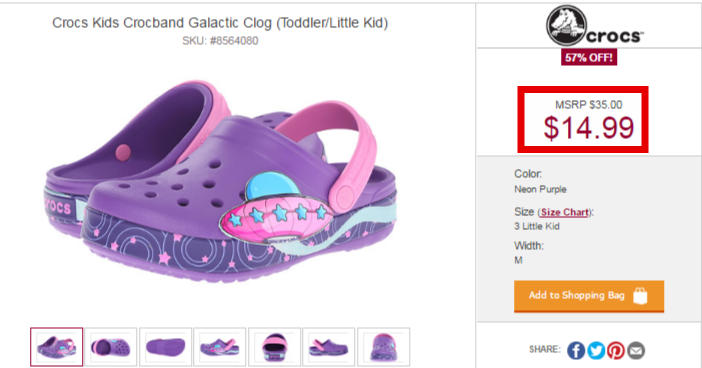The image size is (702, 368).
Task: Click the Crocband Galactic Clog product title
Action: [220, 22]
